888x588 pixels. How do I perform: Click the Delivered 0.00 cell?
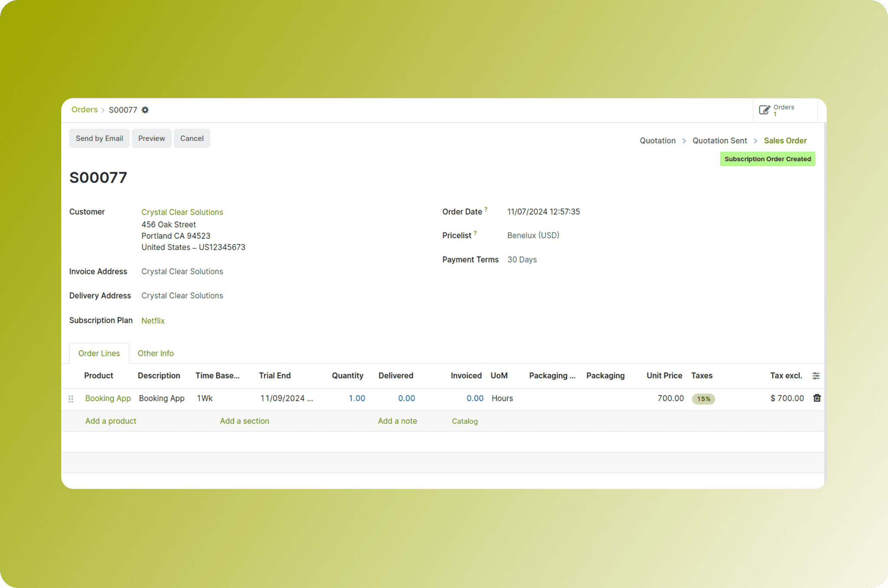pos(406,399)
